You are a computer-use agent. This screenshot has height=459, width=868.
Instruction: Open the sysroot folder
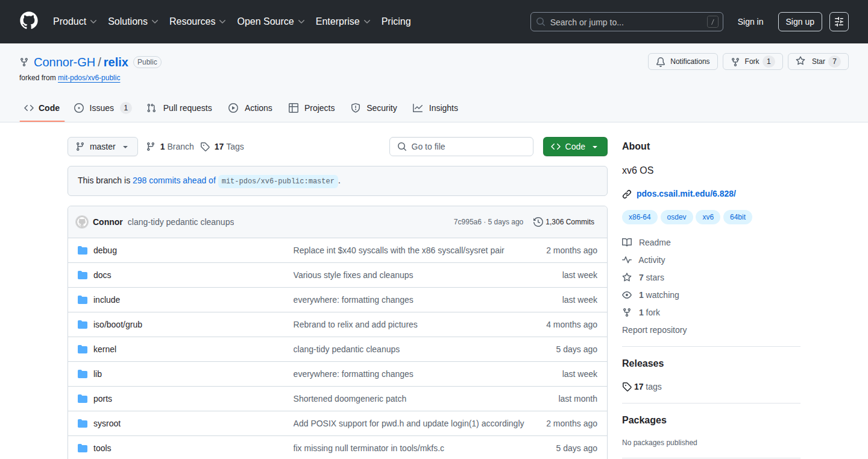[x=107, y=423]
